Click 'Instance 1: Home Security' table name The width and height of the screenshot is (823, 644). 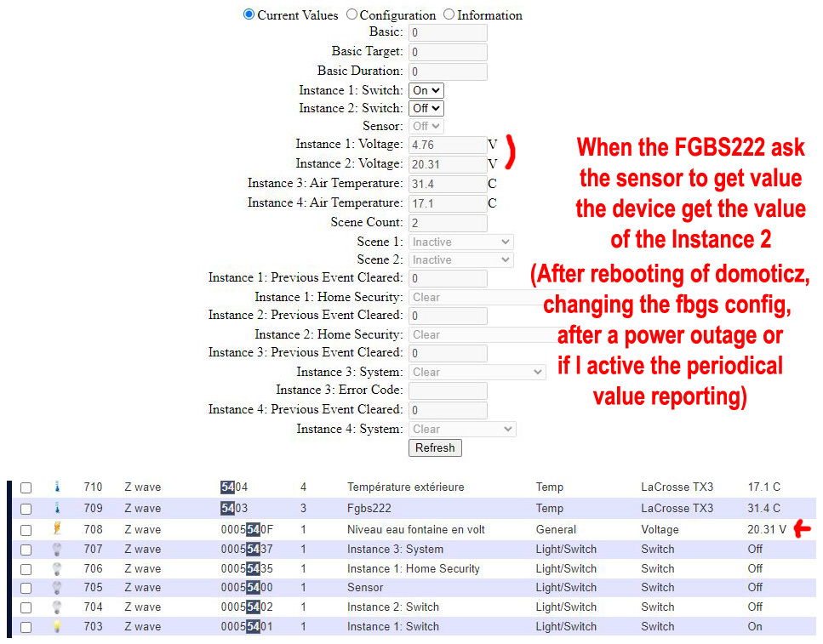pos(413,568)
